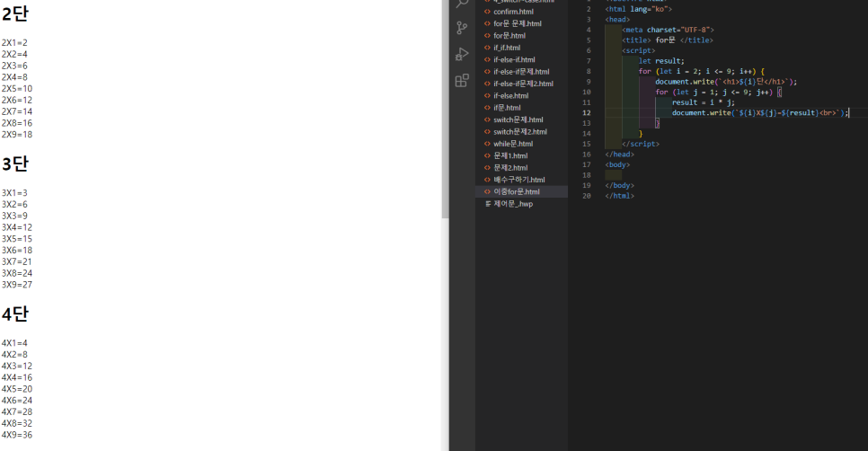Select the if-else-if.html file
The height and width of the screenshot is (451, 868).
(x=514, y=60)
